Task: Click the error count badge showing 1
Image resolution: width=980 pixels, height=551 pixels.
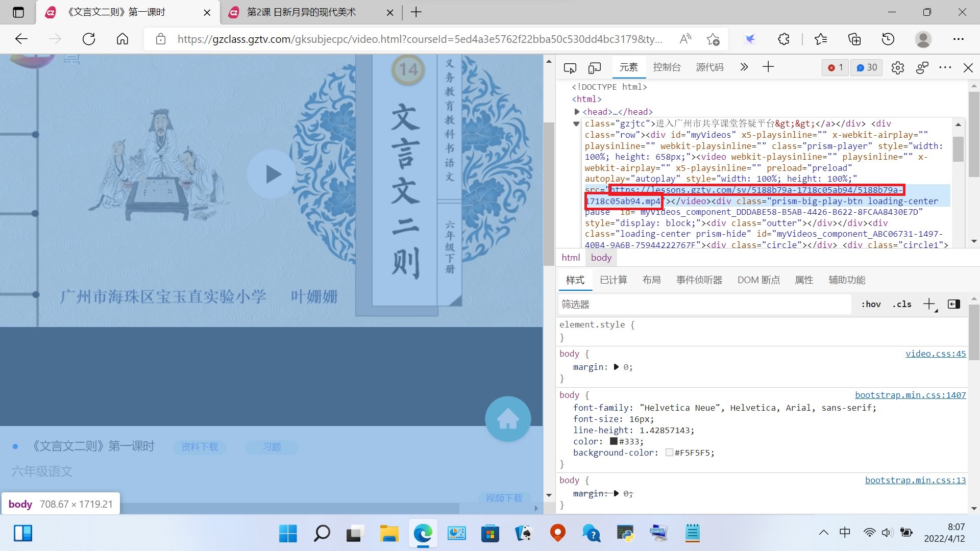Action: coord(835,67)
